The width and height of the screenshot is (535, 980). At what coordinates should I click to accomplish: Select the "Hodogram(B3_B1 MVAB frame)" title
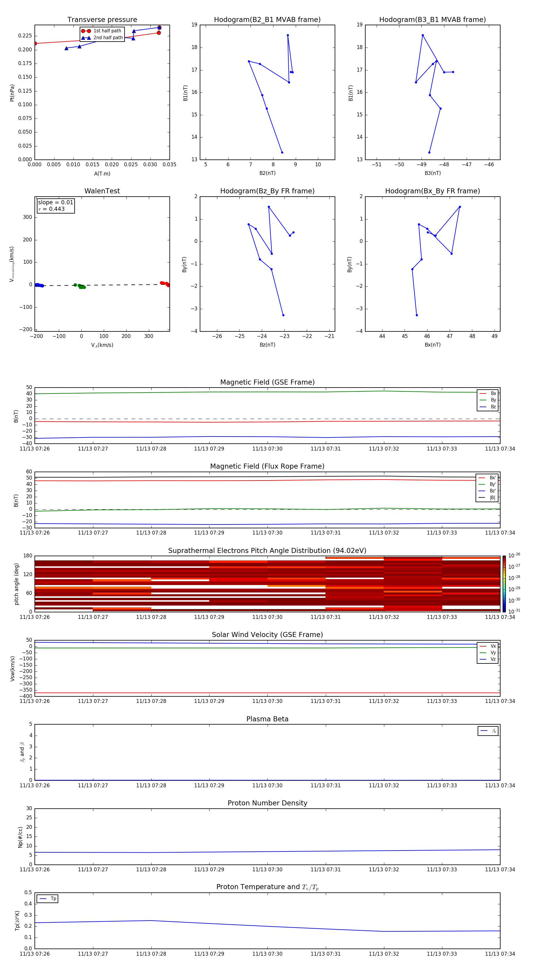pos(432,20)
